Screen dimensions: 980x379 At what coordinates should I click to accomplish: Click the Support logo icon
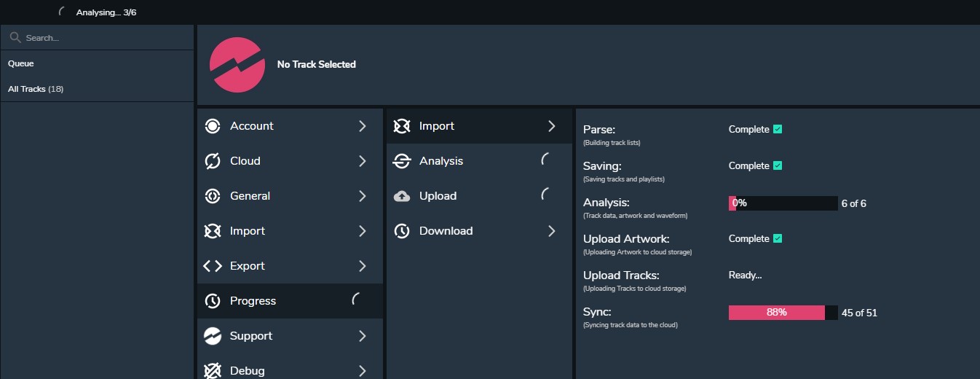[x=213, y=336]
